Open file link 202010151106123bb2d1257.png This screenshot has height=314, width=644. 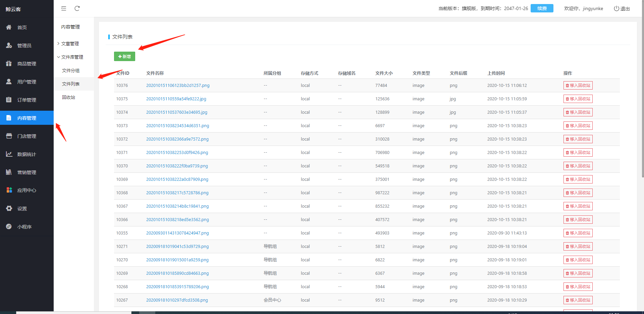(x=178, y=86)
